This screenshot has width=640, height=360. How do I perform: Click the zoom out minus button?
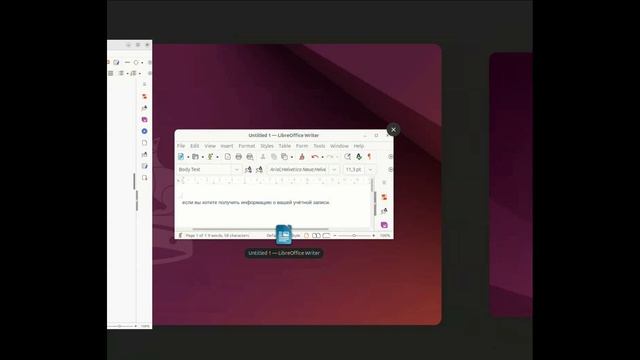point(335,236)
